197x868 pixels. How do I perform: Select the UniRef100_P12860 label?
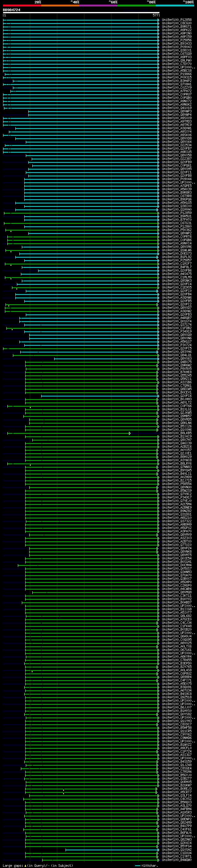177,226
